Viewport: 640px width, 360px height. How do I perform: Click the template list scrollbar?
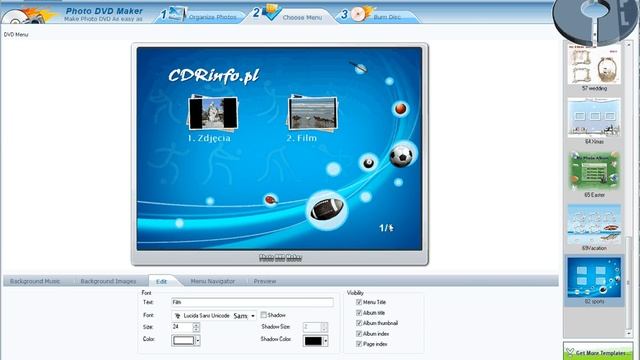coord(629,282)
